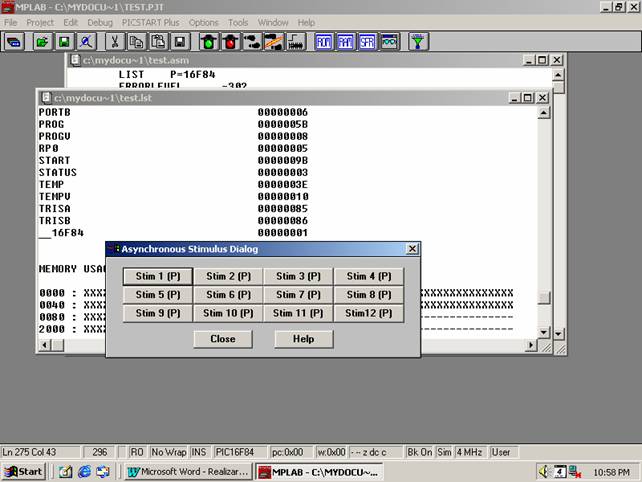Click the down scroll arrow in test.lst window

click(543, 332)
